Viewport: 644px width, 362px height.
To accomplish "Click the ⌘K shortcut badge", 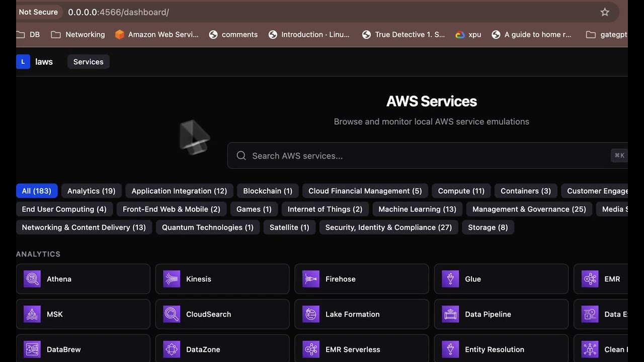I will coord(619,156).
